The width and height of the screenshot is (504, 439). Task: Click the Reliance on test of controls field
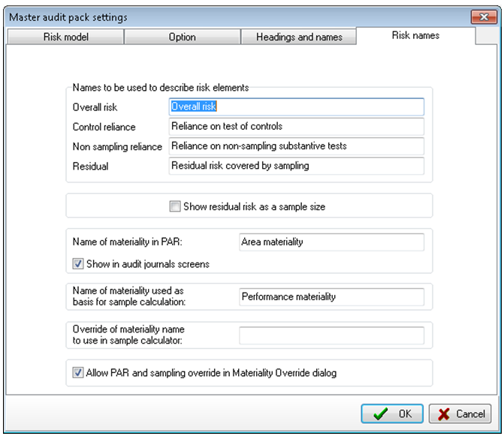click(x=297, y=127)
